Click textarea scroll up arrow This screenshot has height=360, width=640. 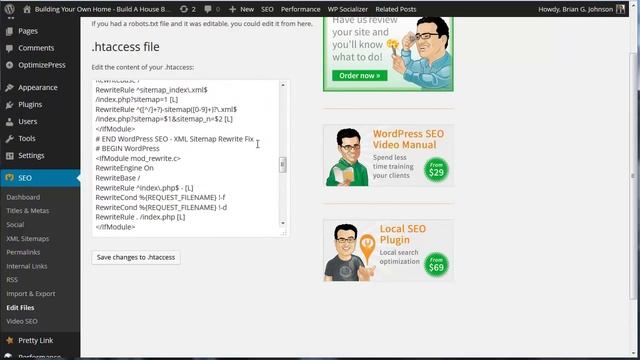pyautogui.click(x=283, y=85)
